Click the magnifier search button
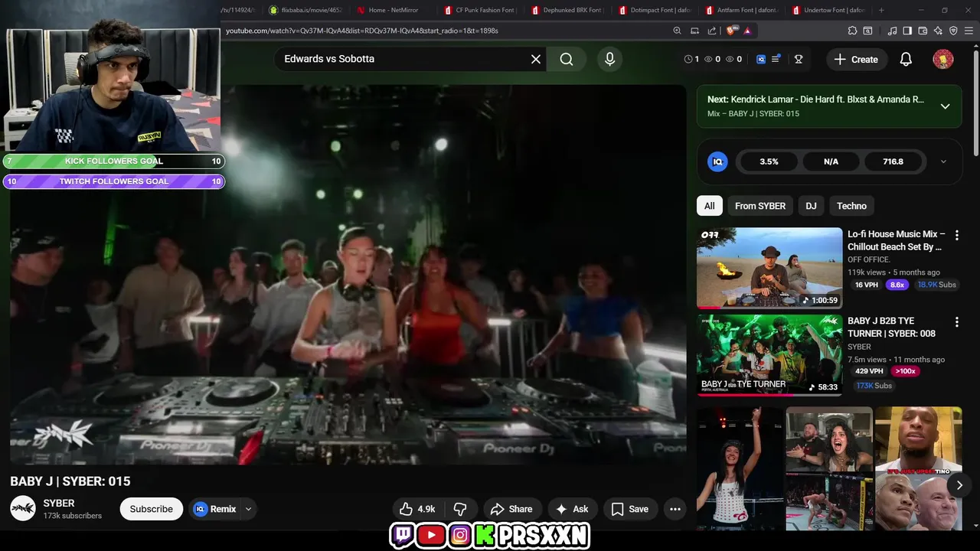Image resolution: width=980 pixels, height=551 pixels. (567, 59)
